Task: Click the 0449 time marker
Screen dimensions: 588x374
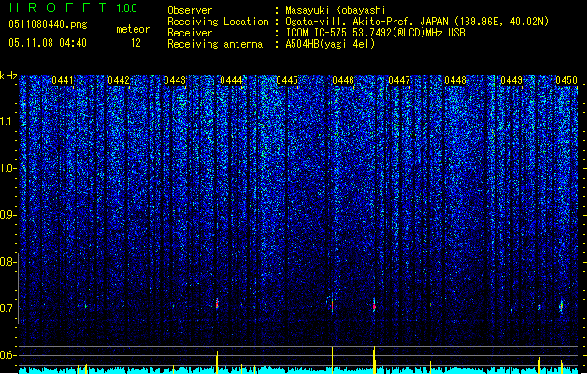Action: [511, 80]
